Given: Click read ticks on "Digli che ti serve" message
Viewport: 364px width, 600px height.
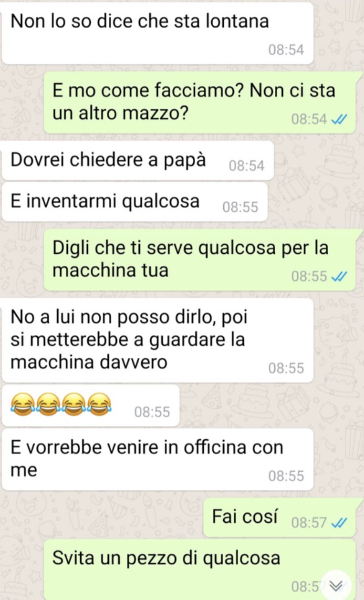Looking at the screenshot, I should [336, 277].
